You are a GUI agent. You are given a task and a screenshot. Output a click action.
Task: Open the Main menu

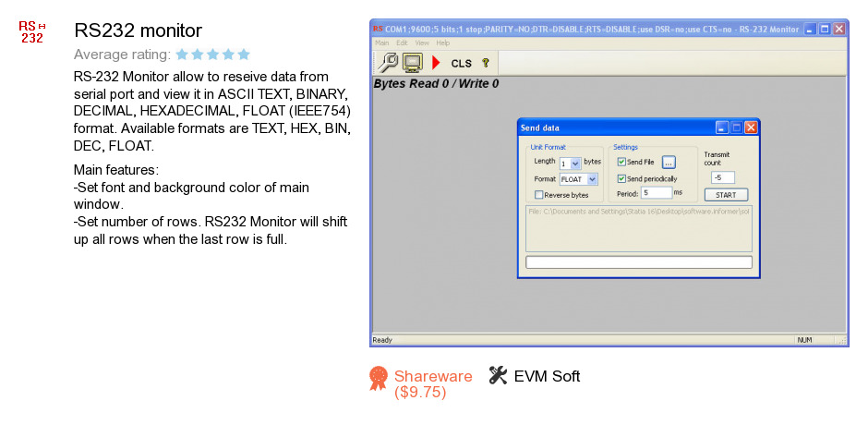[x=382, y=42]
